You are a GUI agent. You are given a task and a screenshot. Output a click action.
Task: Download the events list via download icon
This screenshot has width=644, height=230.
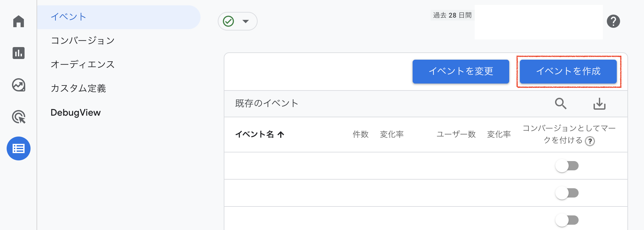599,104
